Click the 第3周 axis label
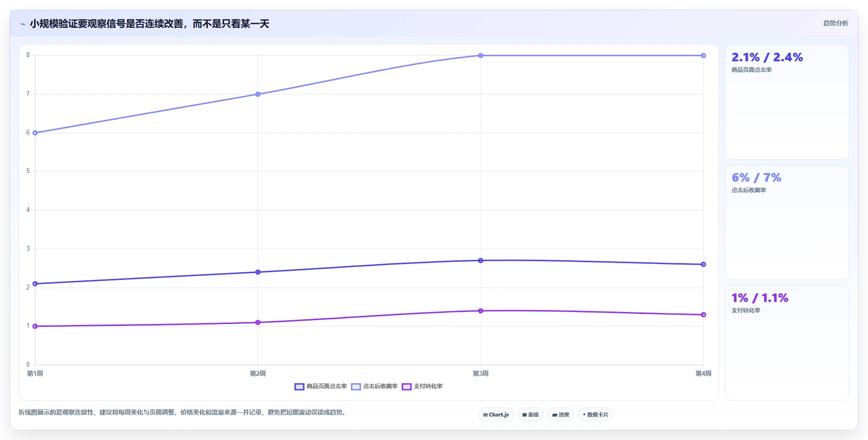This screenshot has width=868, height=440. [481, 373]
